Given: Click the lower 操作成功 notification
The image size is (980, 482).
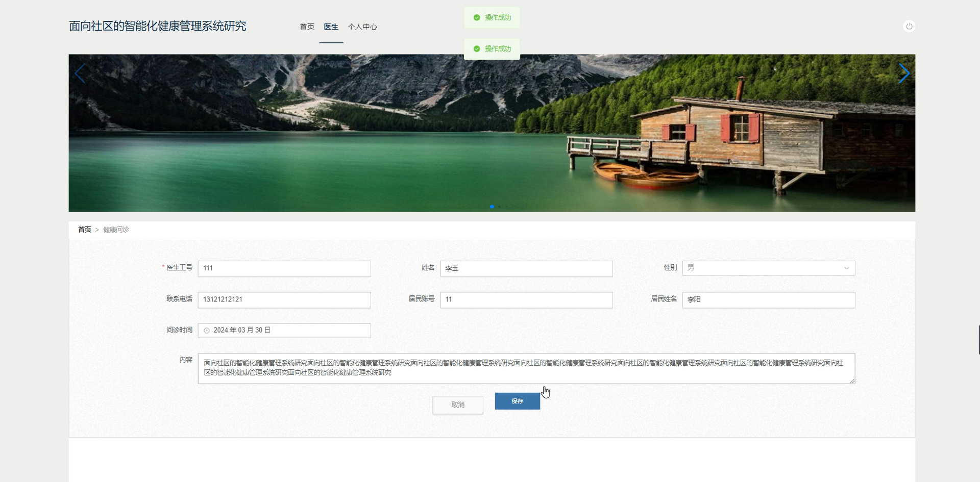Looking at the screenshot, I should [492, 49].
